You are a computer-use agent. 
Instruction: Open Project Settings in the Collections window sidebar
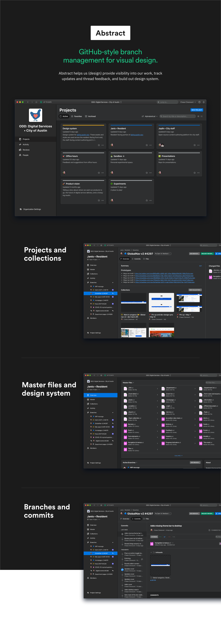pos(94,333)
